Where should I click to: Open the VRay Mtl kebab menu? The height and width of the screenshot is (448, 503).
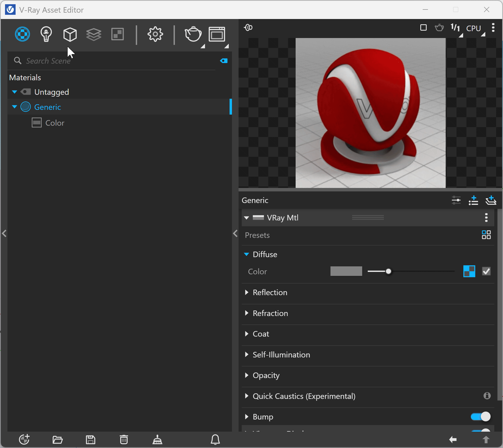point(486,218)
